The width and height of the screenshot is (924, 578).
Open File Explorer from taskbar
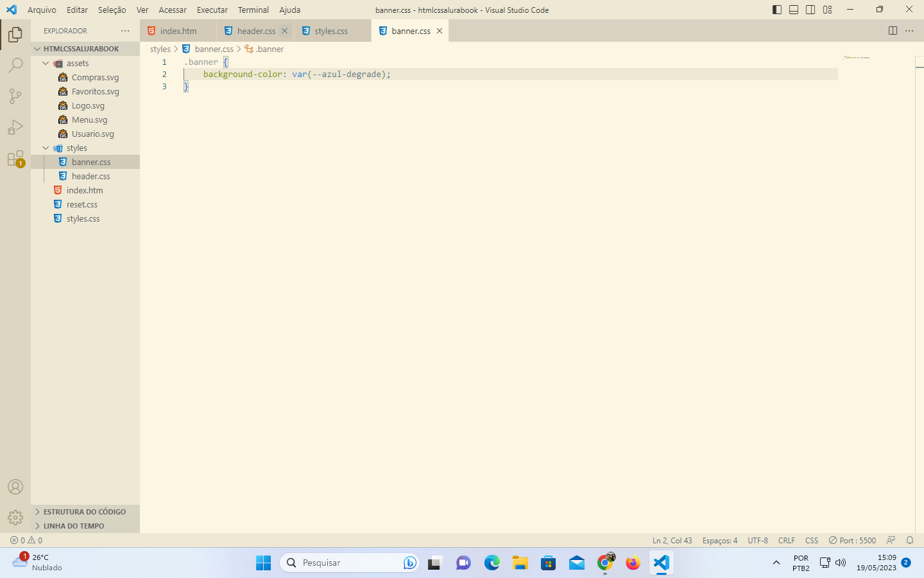click(520, 563)
